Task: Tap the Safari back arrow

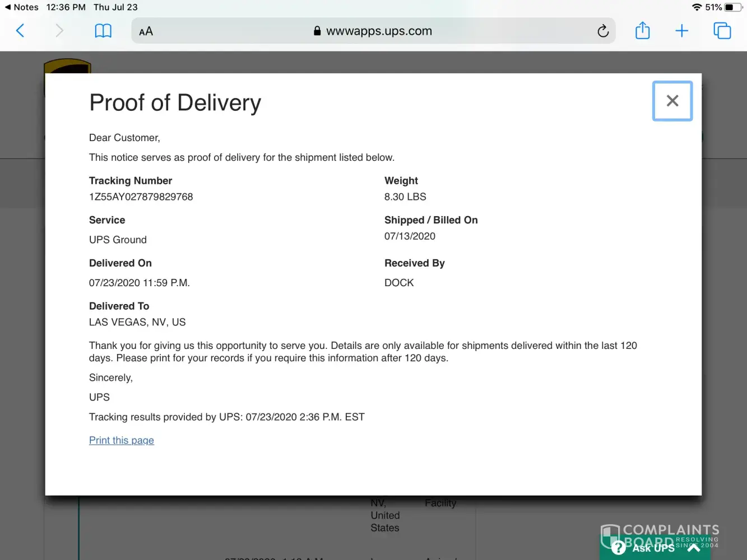Action: 20,31
